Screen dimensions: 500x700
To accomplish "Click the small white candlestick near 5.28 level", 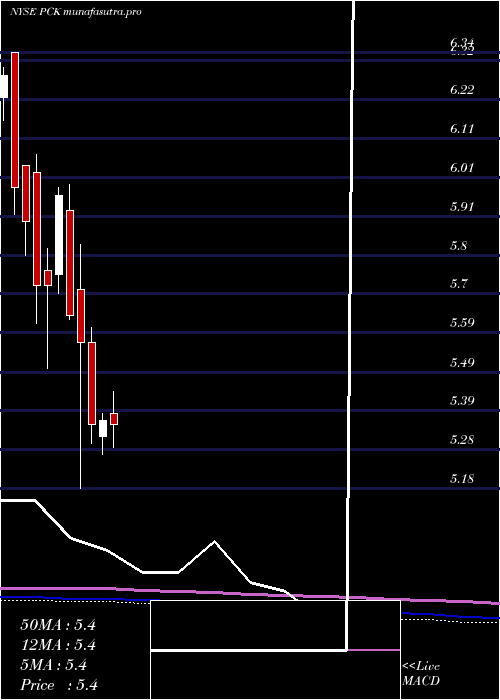I will pyautogui.click(x=103, y=429).
